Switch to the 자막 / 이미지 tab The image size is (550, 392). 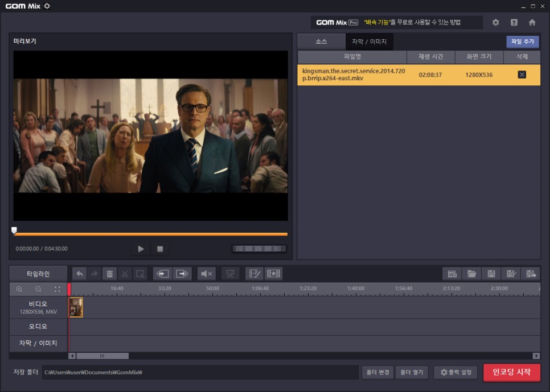[370, 42]
